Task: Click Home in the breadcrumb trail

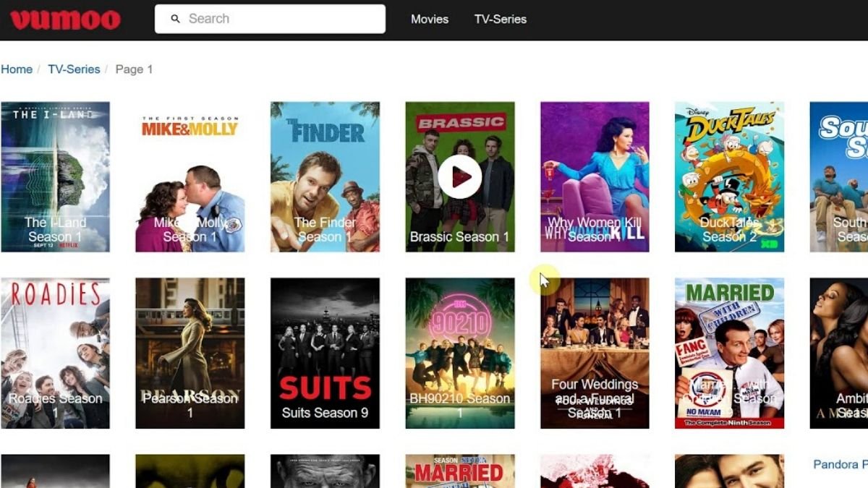Action: coord(17,69)
